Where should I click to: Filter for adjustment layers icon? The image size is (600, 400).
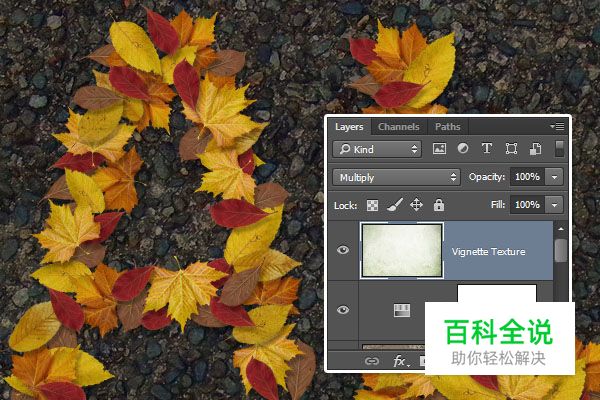463,149
